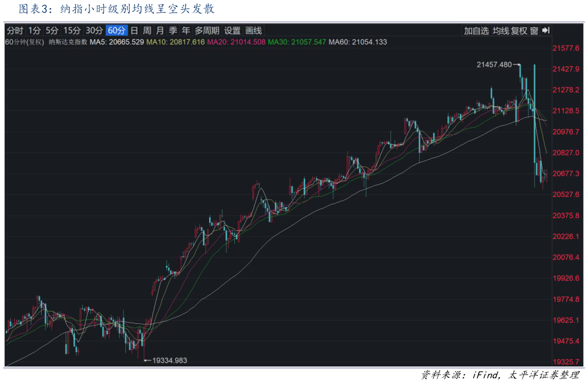Switch to 日 daily candlestick chart
This screenshot has height=383, width=588.
tap(134, 31)
